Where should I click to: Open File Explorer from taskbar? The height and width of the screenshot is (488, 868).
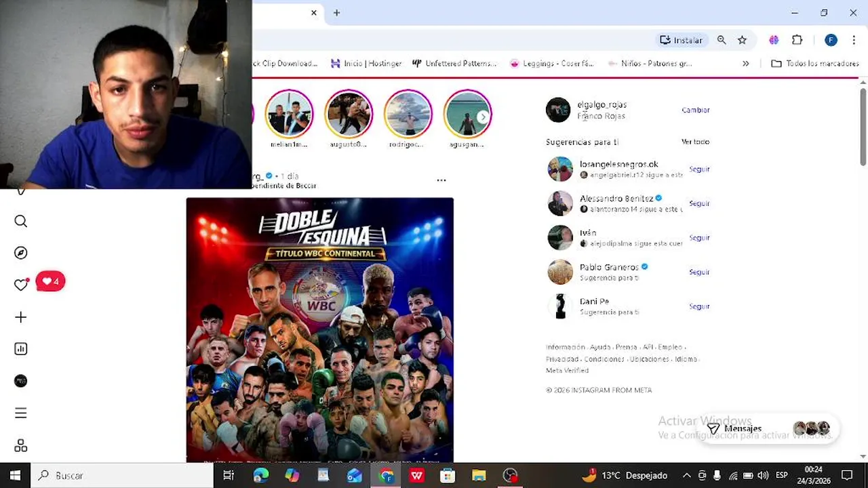click(x=479, y=475)
